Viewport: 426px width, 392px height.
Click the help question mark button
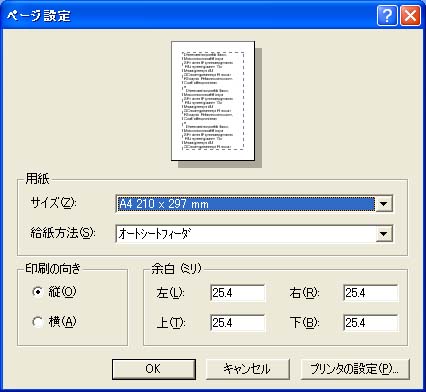[387, 16]
